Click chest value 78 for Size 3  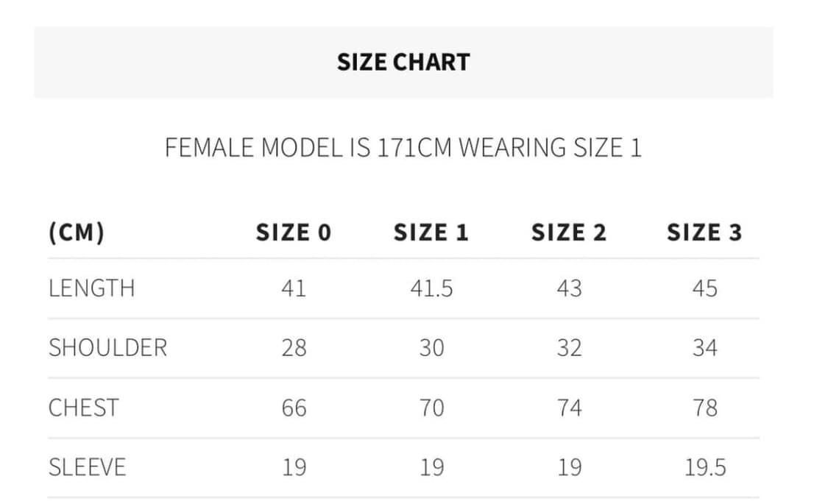point(705,408)
